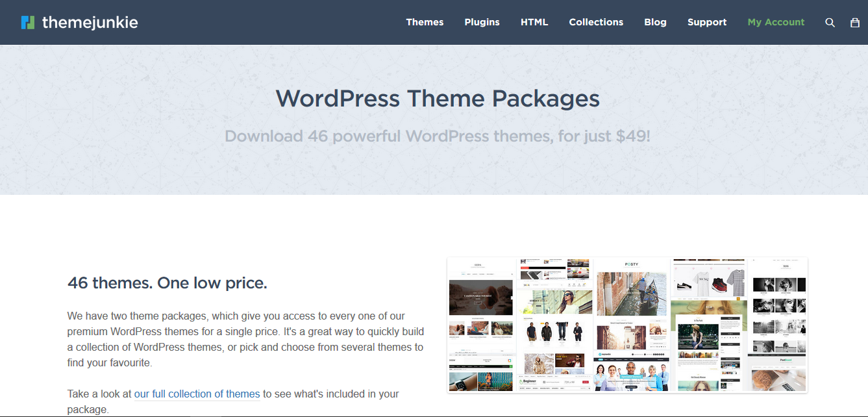Open the HTML menu item
The height and width of the screenshot is (417, 868).
[x=534, y=22]
